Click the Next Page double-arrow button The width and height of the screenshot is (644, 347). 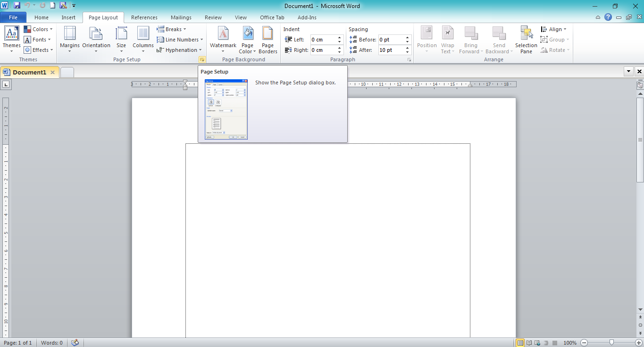coord(640,332)
